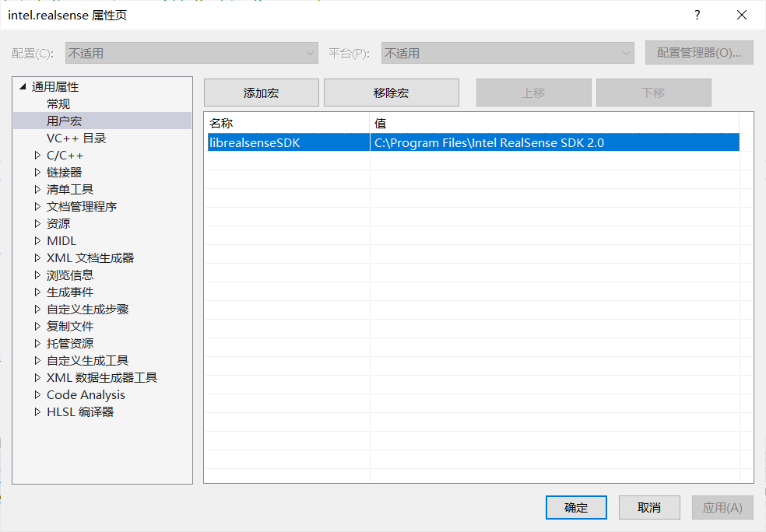The height and width of the screenshot is (532, 766).
Task: Open the 配置 configuration dropdown
Action: [190, 53]
